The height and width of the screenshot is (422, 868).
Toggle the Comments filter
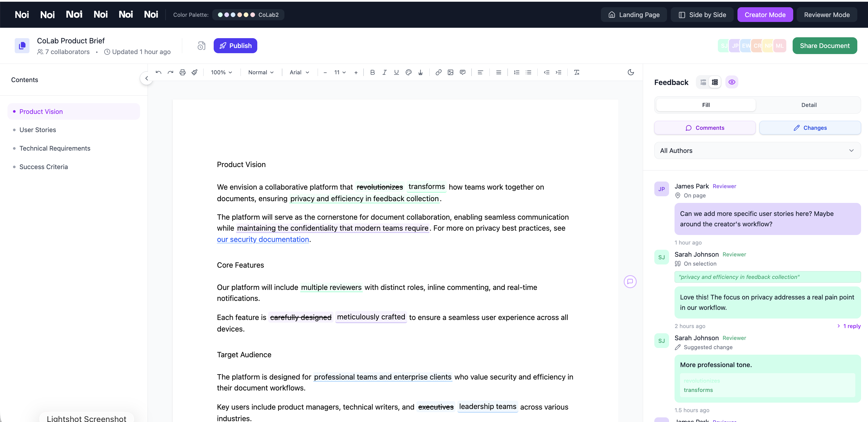(705, 128)
